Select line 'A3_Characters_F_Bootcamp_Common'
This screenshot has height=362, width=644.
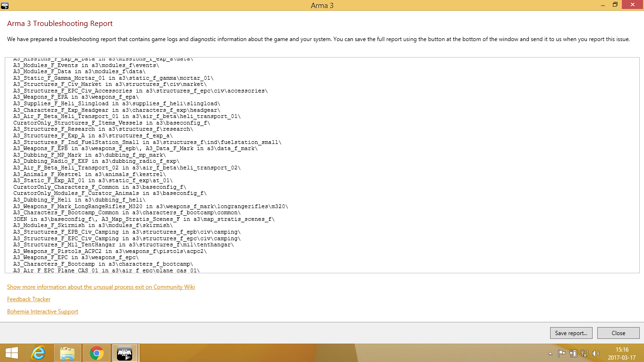pos(126,213)
